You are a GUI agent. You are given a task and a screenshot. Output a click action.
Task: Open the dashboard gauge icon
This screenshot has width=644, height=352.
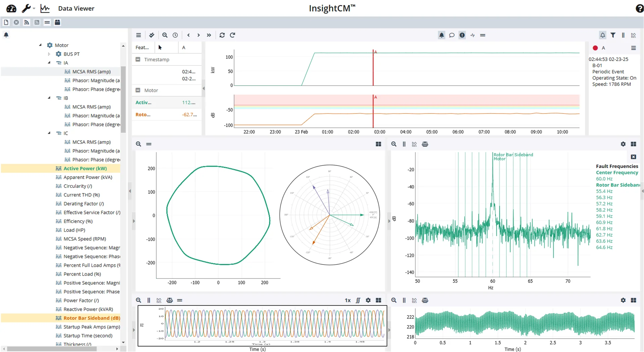click(x=11, y=8)
